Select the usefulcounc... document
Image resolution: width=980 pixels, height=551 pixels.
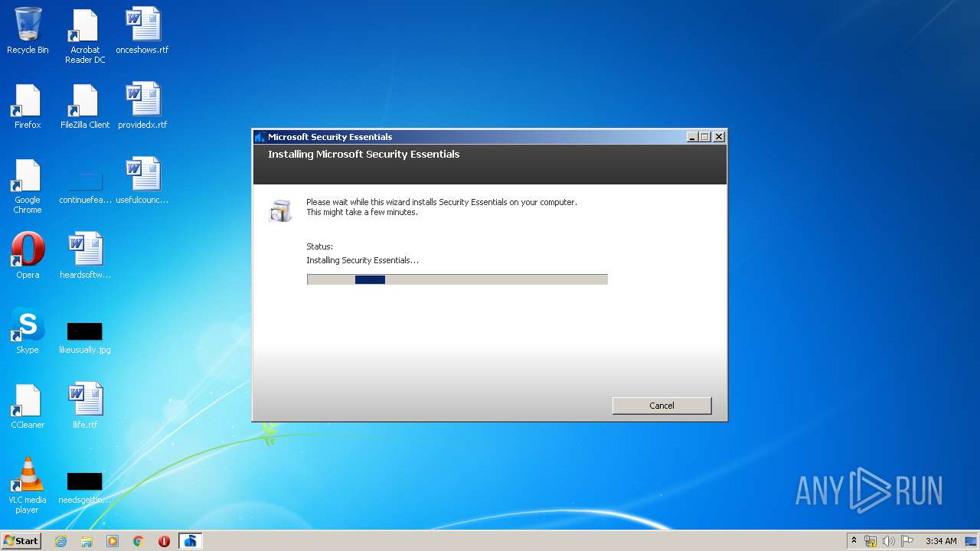[x=142, y=181]
